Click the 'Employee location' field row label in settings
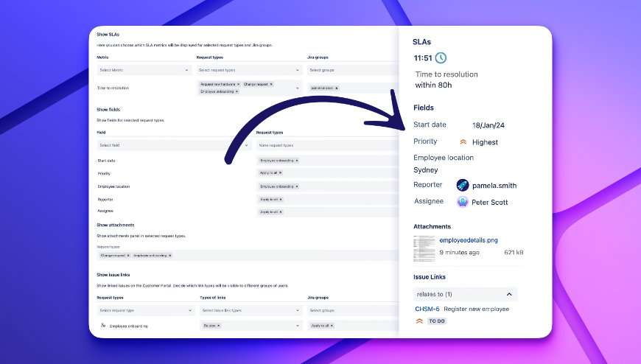Screen dimensions: 641x364 click(x=113, y=186)
